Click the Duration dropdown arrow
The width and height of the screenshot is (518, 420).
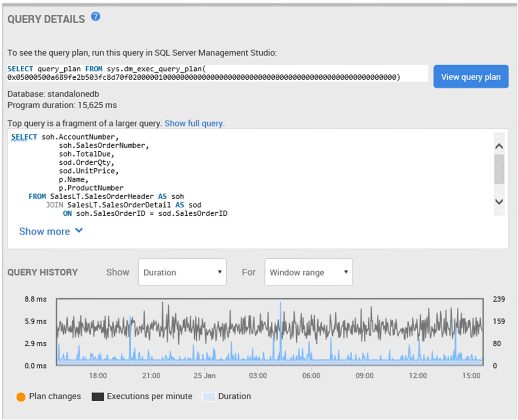[x=220, y=272]
